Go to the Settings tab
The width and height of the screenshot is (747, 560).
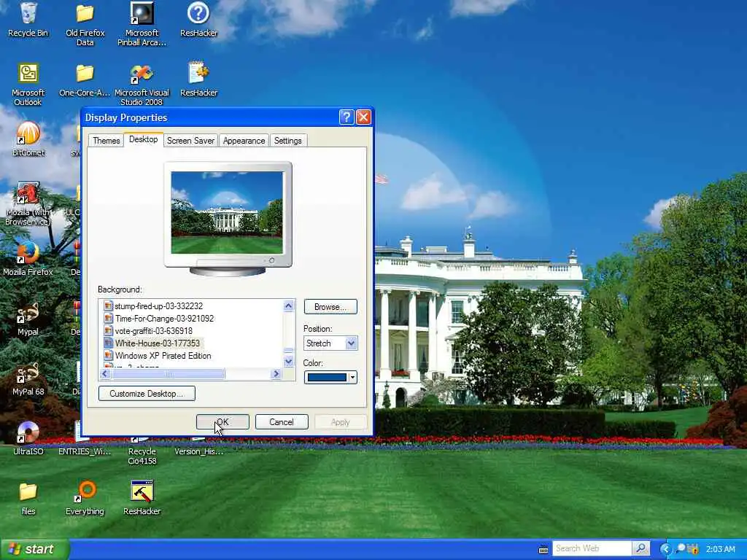[287, 141]
